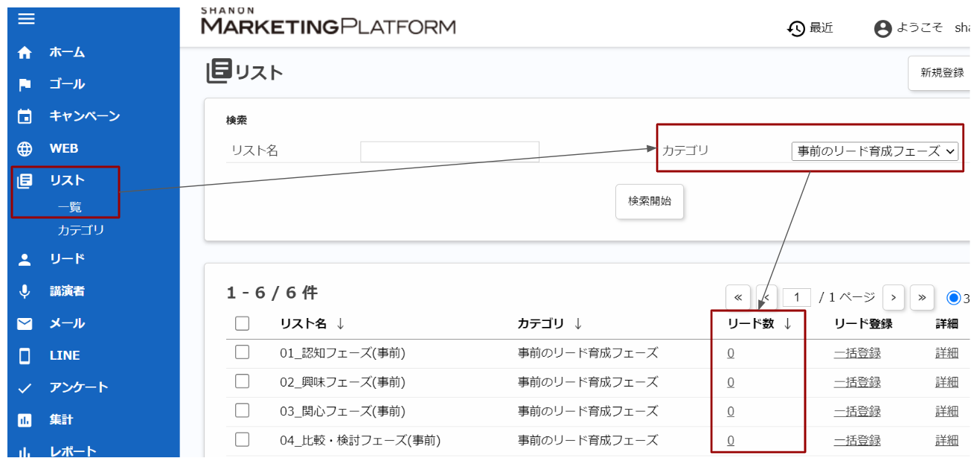
Task: Click 一括登録 for 02_興味フェーズ(事前)
Action: pyautogui.click(x=857, y=382)
